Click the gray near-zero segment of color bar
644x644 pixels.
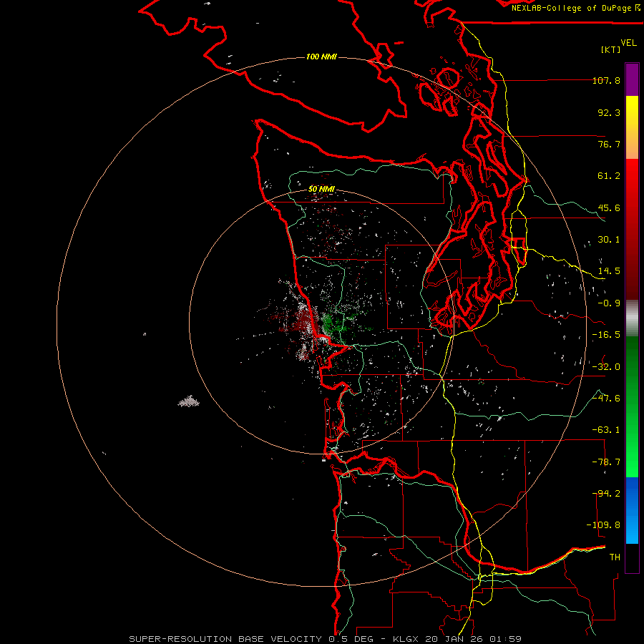pos(632,318)
